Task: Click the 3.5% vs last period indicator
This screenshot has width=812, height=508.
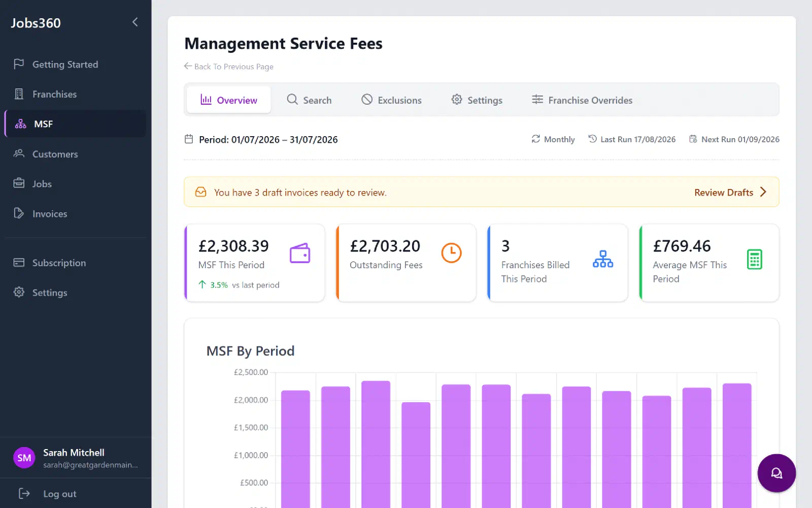Action: [x=239, y=285]
